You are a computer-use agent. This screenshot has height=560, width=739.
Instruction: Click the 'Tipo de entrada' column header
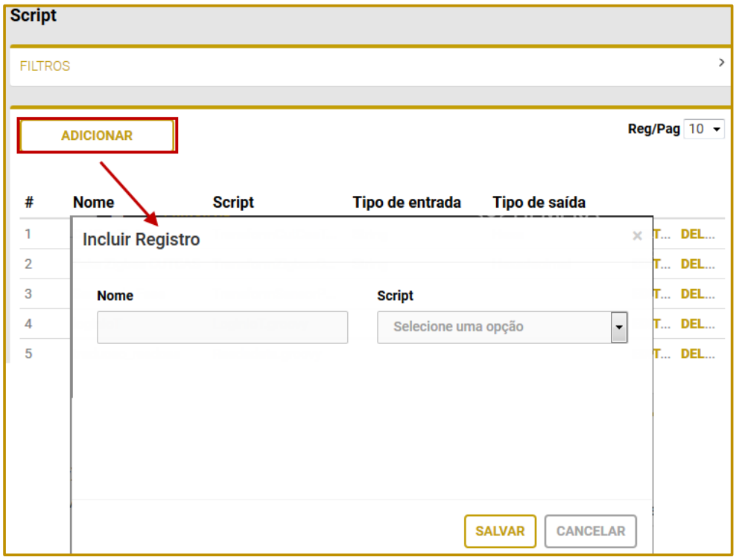click(x=407, y=203)
